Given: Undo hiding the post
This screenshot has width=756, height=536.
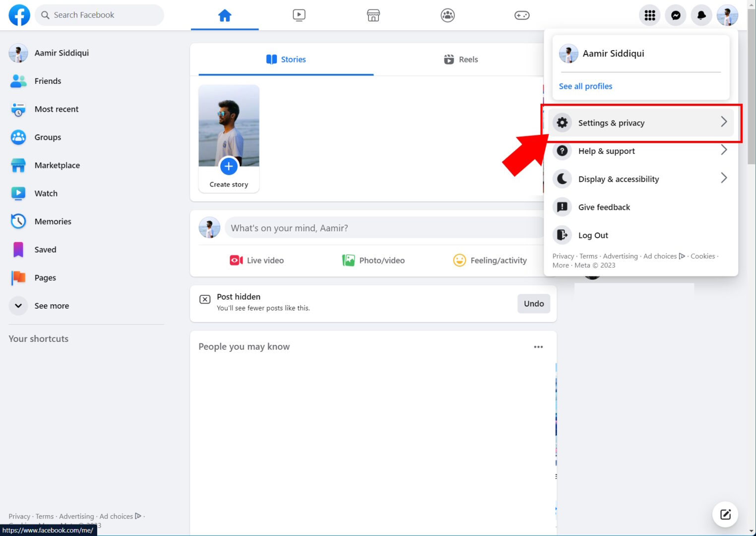Looking at the screenshot, I should point(533,303).
